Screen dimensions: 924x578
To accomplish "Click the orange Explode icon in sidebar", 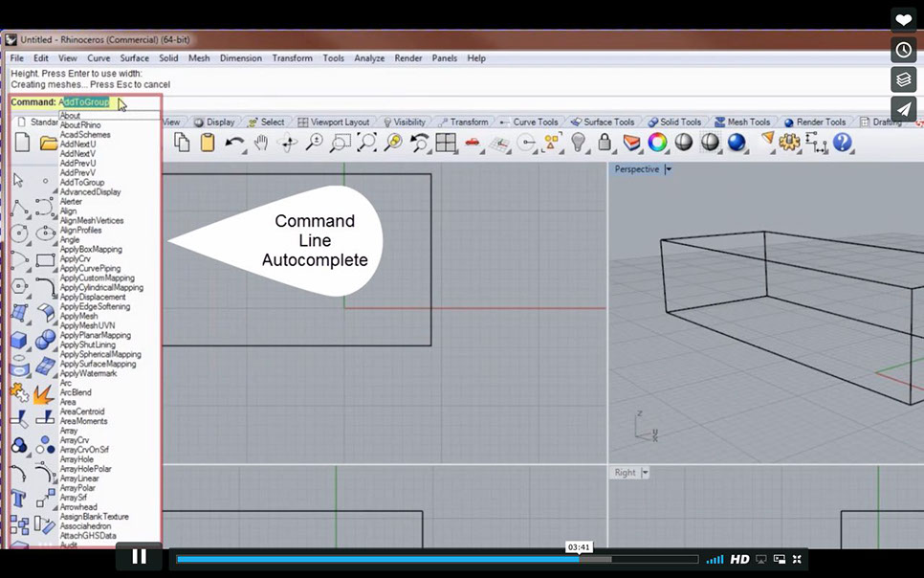I will tap(44, 394).
